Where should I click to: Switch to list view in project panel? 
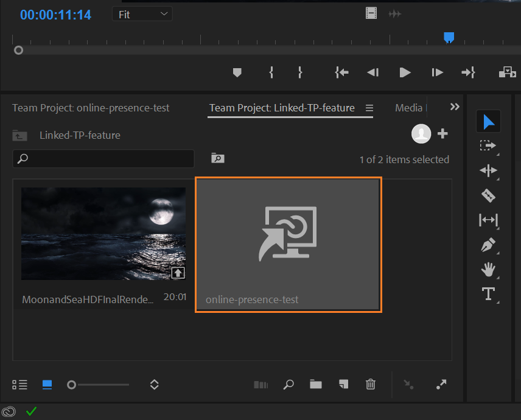point(20,385)
